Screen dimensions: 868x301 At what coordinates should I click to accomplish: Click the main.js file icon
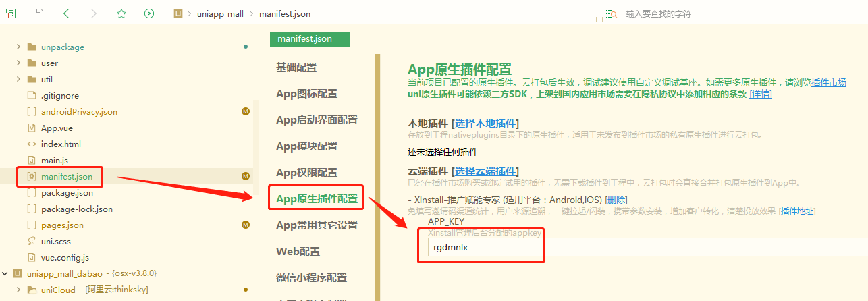click(x=31, y=161)
